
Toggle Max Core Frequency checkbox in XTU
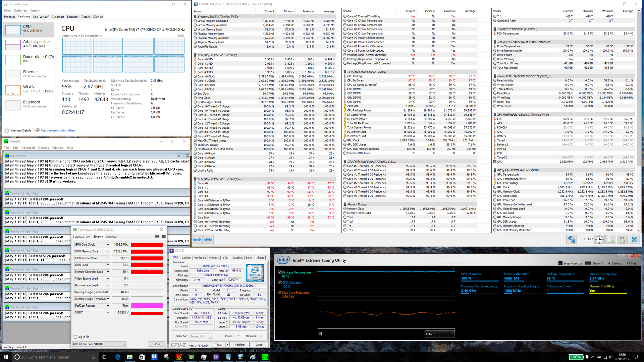click(280, 292)
